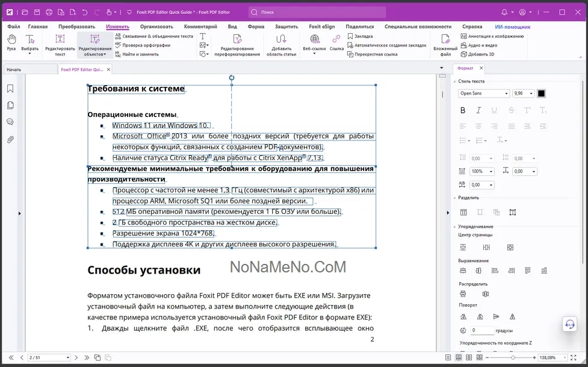
Task: Open the black text color swatch
Action: point(541,93)
